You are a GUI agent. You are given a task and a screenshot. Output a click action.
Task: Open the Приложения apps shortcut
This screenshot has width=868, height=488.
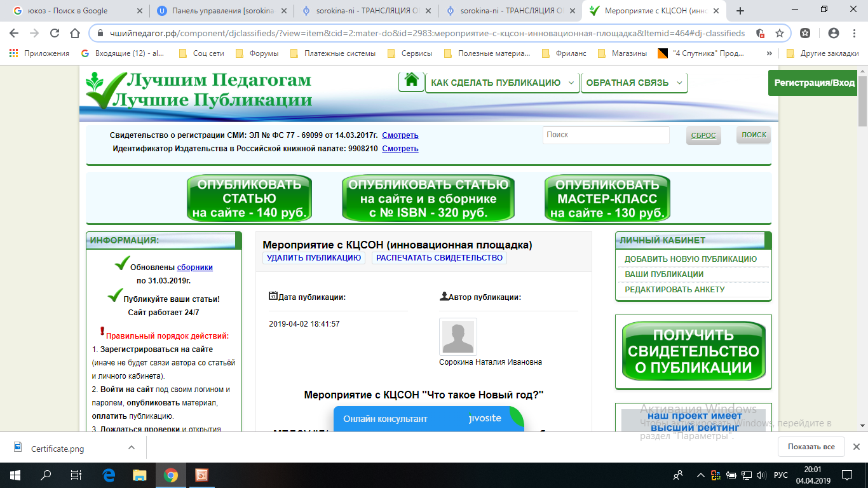[39, 53]
